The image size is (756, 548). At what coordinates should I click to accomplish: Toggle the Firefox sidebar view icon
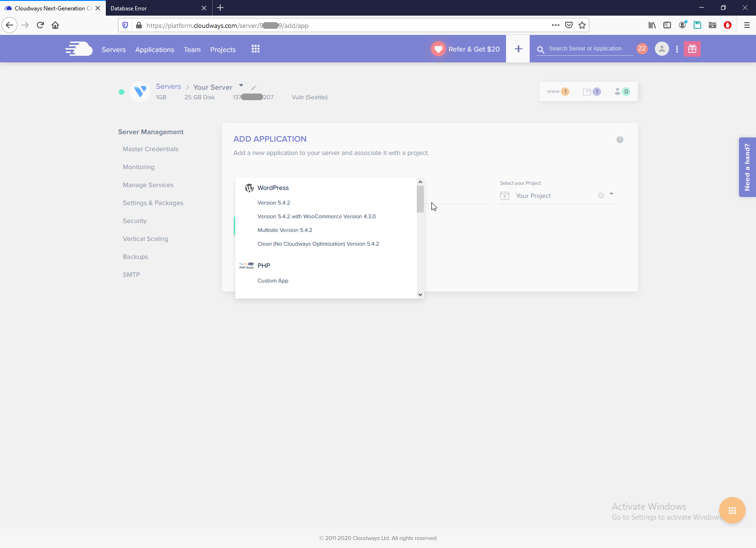[667, 25]
